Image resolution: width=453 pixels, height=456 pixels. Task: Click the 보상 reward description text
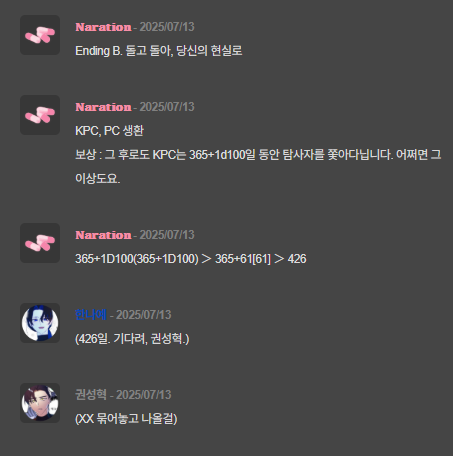258,166
